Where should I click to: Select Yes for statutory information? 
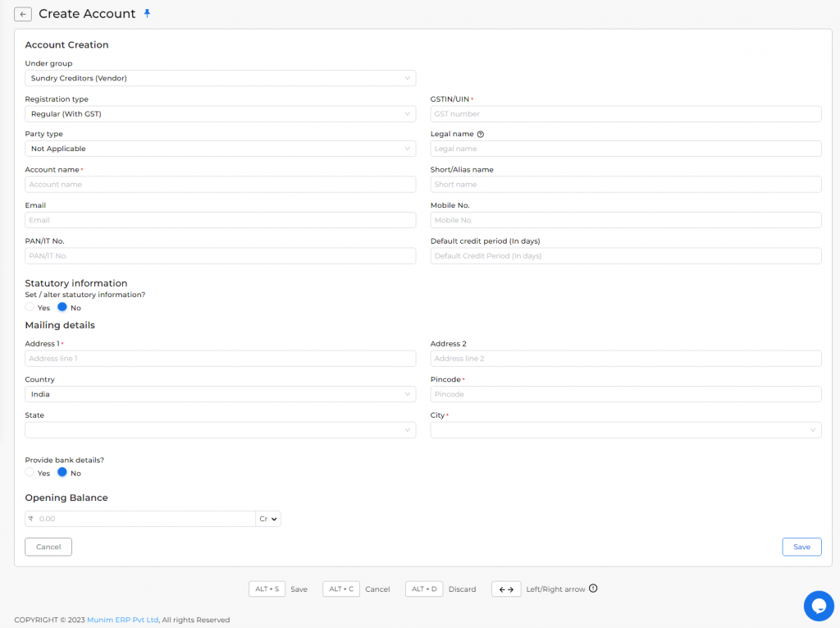[x=30, y=307]
